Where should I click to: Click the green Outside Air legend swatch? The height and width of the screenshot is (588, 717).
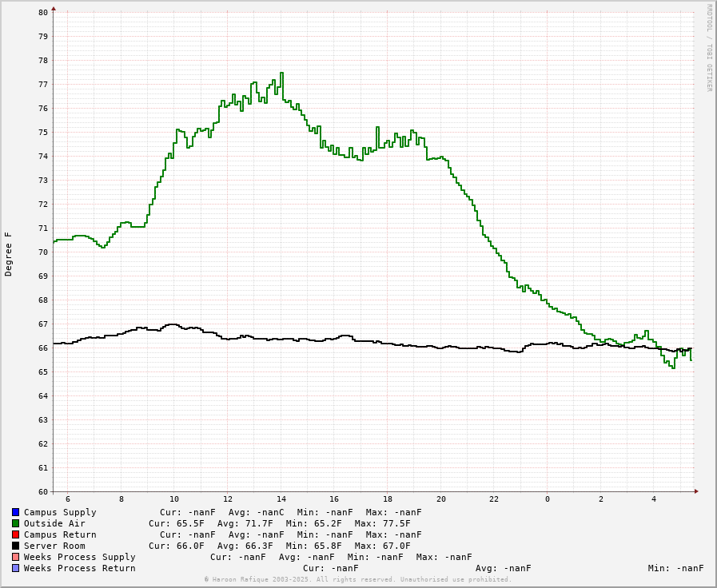pyautogui.click(x=15, y=523)
